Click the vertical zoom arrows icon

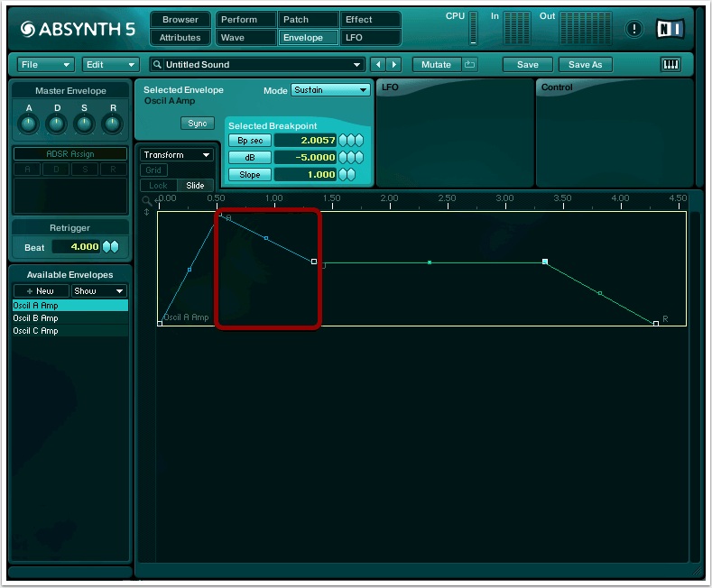point(147,212)
